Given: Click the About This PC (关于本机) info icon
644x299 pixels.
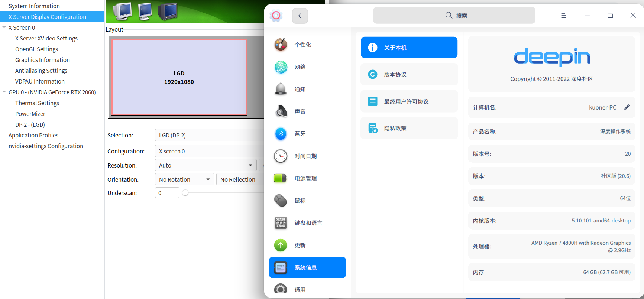Looking at the screenshot, I should tap(373, 48).
